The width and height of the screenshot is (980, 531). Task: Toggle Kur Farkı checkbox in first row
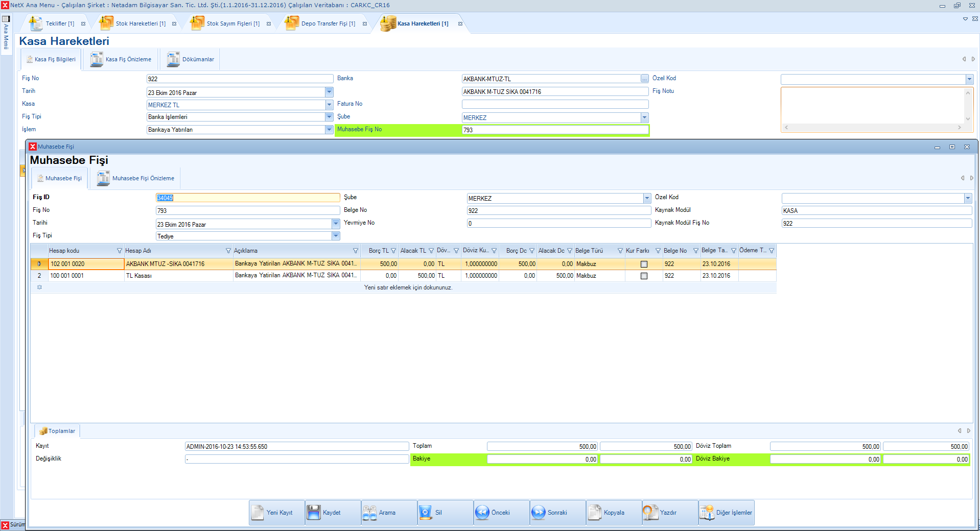tap(644, 264)
